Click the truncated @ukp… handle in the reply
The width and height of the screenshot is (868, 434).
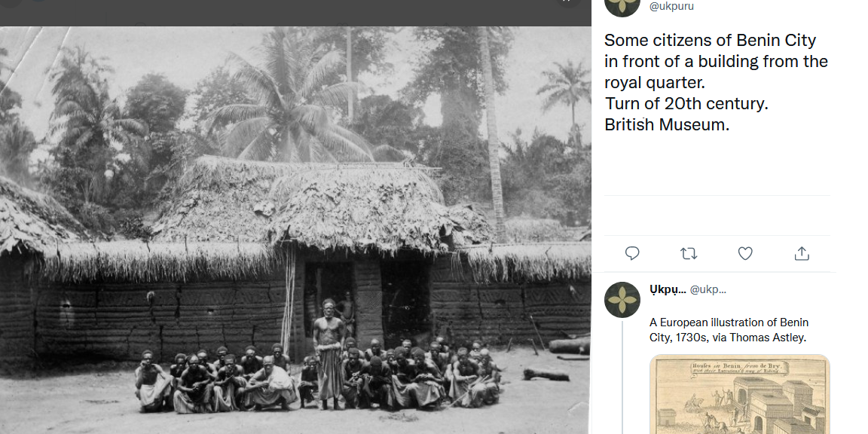tap(708, 289)
